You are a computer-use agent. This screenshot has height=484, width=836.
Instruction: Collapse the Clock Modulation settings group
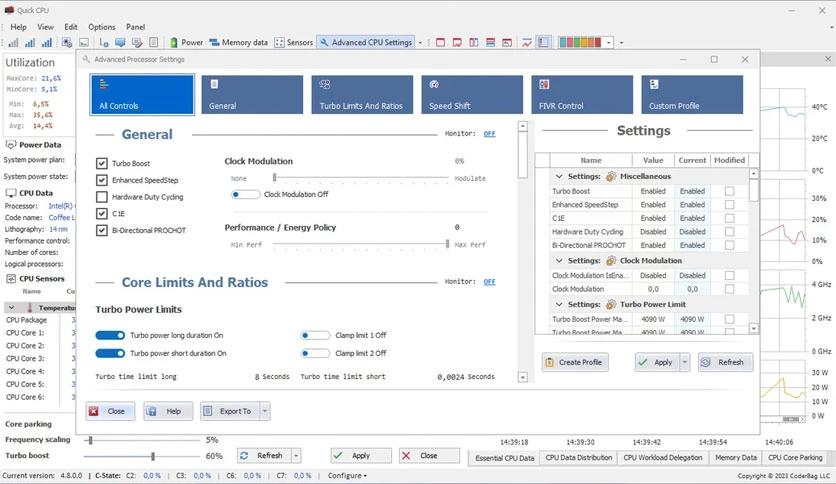tap(559, 261)
